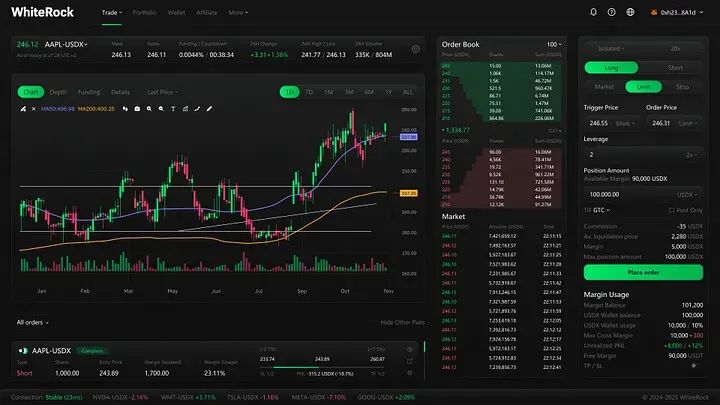Open the language globe selector
Image resolution: width=720 pixels, height=405 pixels.
[x=630, y=13]
